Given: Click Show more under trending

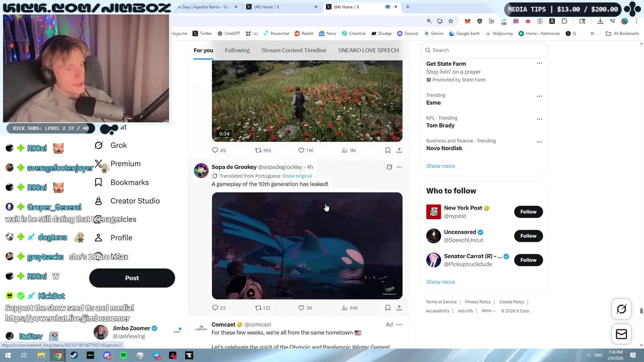Looking at the screenshot, I should (x=440, y=166).
